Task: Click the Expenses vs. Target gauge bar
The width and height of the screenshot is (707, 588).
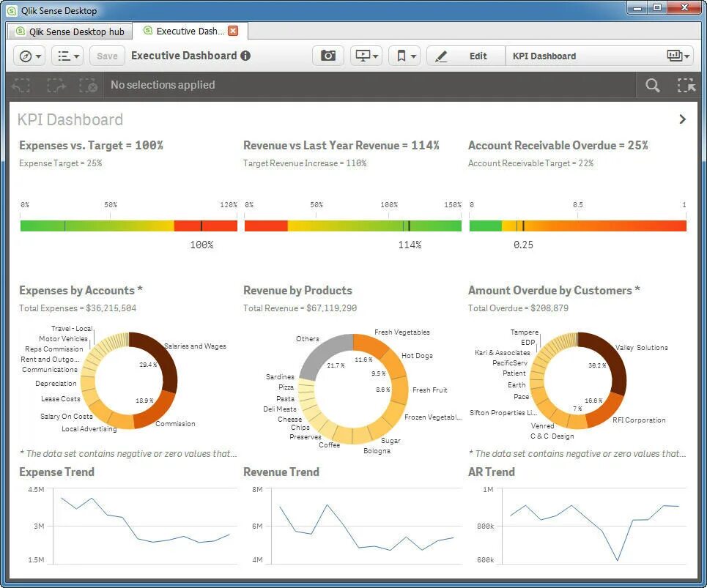Action: click(x=128, y=226)
